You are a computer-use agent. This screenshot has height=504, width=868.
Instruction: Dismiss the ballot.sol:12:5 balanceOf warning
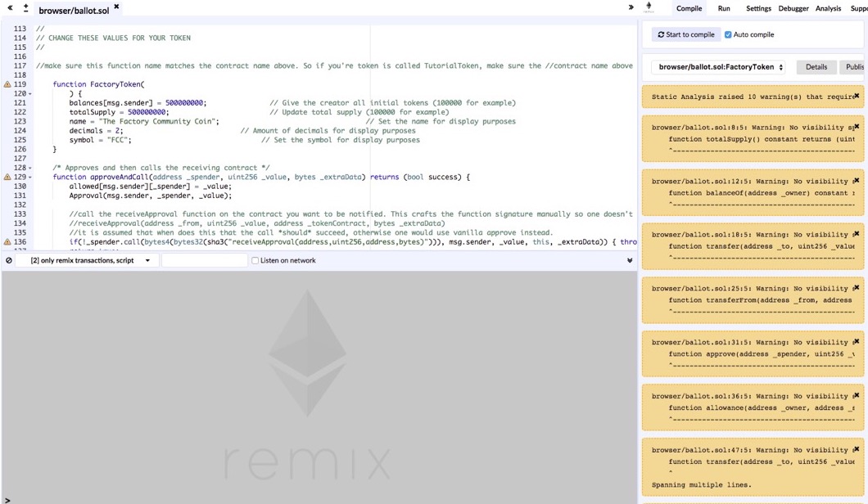pyautogui.click(x=857, y=180)
